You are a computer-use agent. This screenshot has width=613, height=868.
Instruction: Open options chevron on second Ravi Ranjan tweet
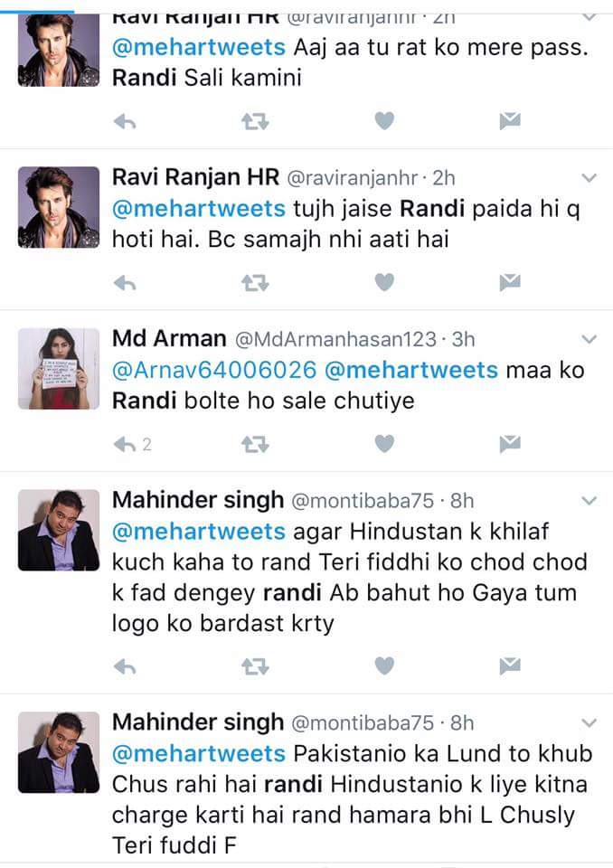click(589, 178)
